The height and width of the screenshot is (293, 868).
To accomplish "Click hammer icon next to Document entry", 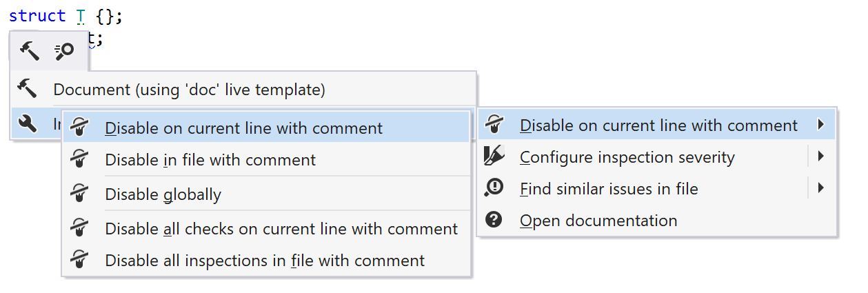I will click(x=27, y=89).
